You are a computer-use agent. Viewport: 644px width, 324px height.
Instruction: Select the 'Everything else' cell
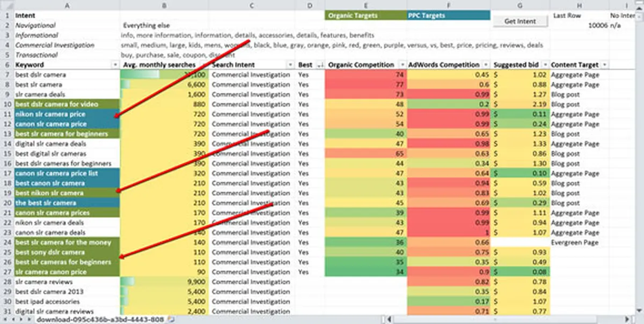point(165,25)
